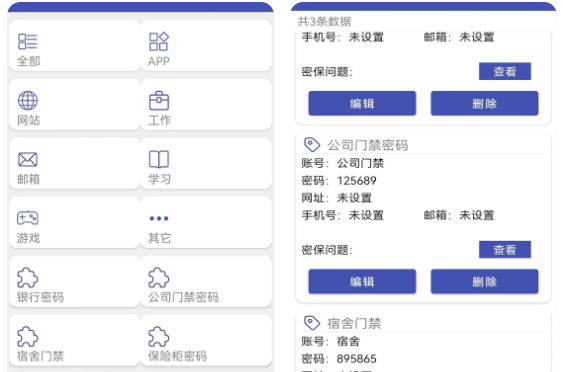563x372 pixels.
Task: Click the tag icon beside 公司门禁密码 entry
Action: pos(312,145)
